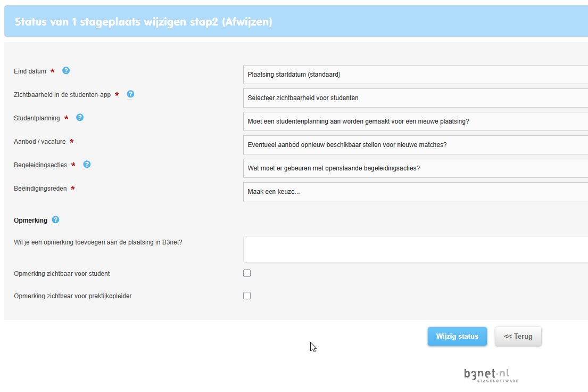Image resolution: width=588 pixels, height=392 pixels.
Task: Open the Begeleidingsacties options dropdown
Action: point(416,168)
